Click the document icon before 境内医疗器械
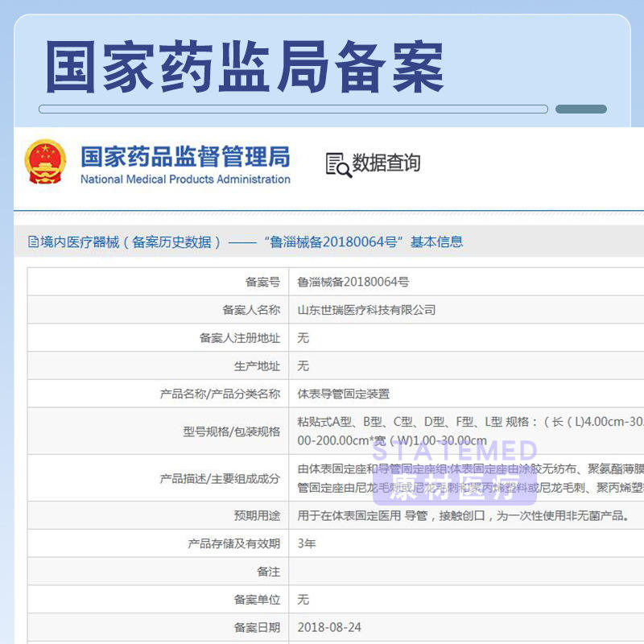The width and height of the screenshot is (644, 644). click(x=33, y=242)
